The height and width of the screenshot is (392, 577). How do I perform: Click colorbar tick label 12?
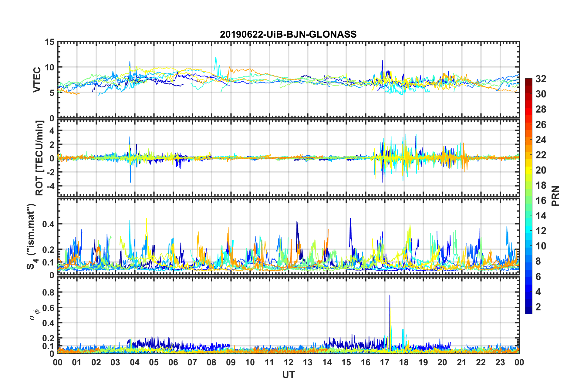click(x=541, y=231)
